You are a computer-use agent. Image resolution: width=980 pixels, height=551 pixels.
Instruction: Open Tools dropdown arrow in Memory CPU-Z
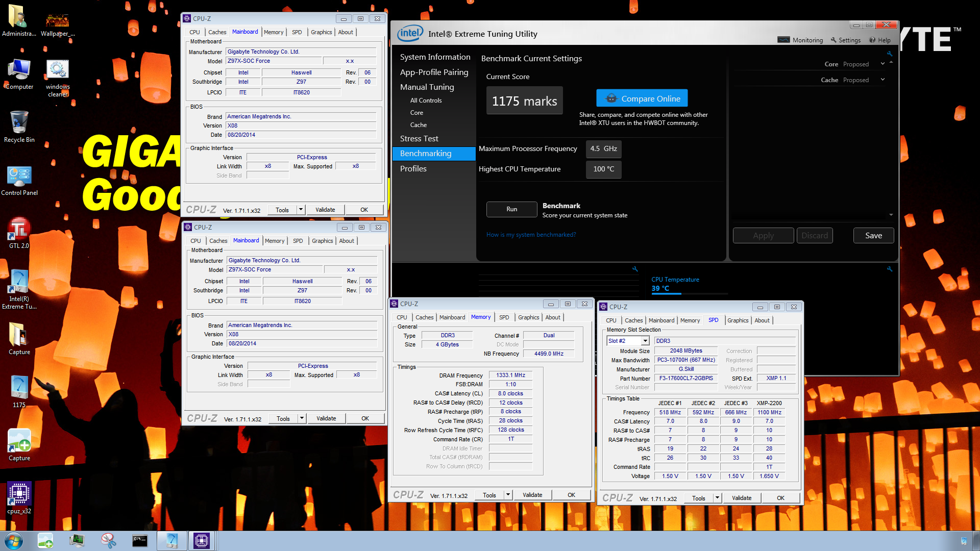(508, 495)
